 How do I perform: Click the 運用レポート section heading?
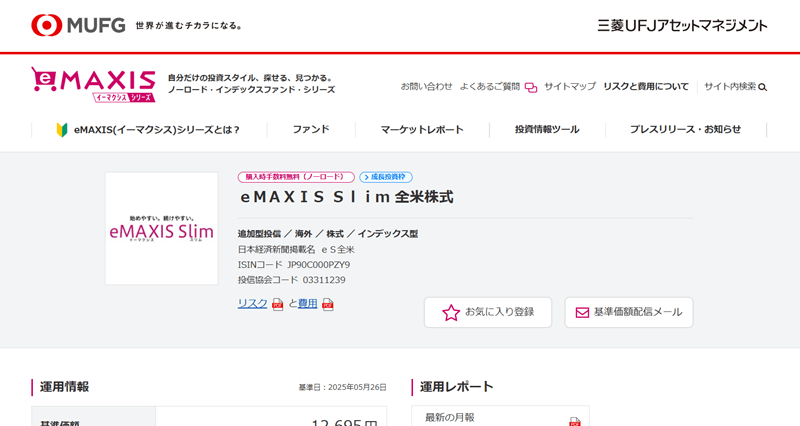click(457, 387)
